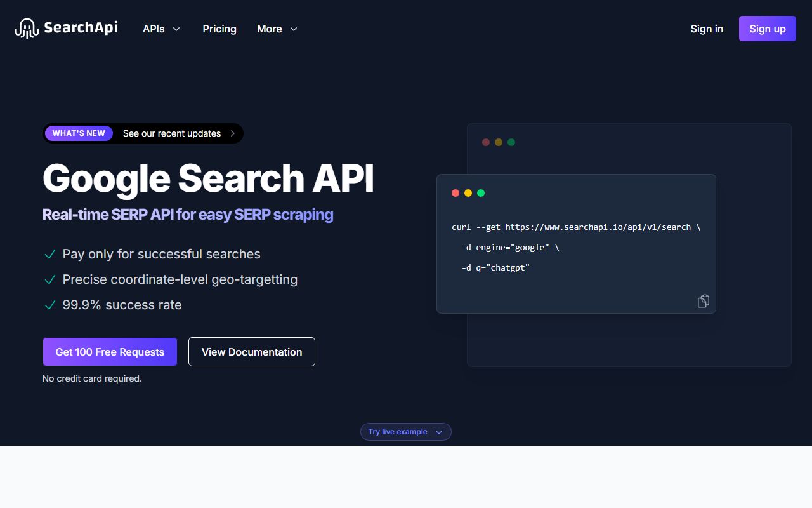This screenshot has height=508, width=812.
Task: Click the green dot in code window
Action: click(x=481, y=193)
